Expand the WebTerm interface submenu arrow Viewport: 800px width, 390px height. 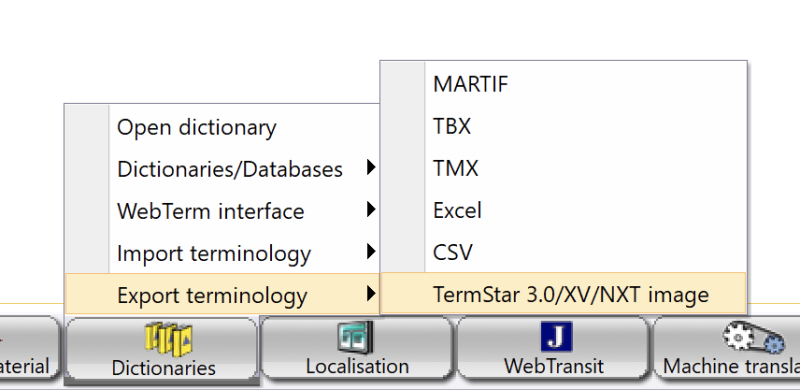pos(371,209)
